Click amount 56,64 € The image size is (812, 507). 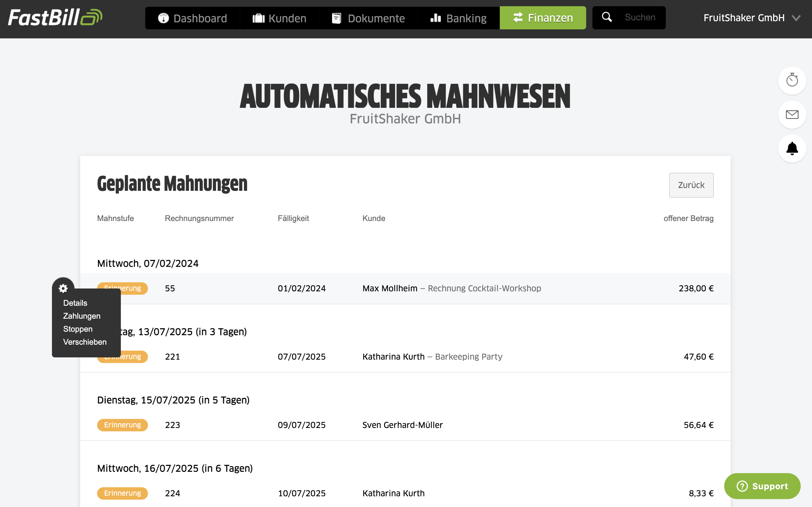(x=699, y=425)
